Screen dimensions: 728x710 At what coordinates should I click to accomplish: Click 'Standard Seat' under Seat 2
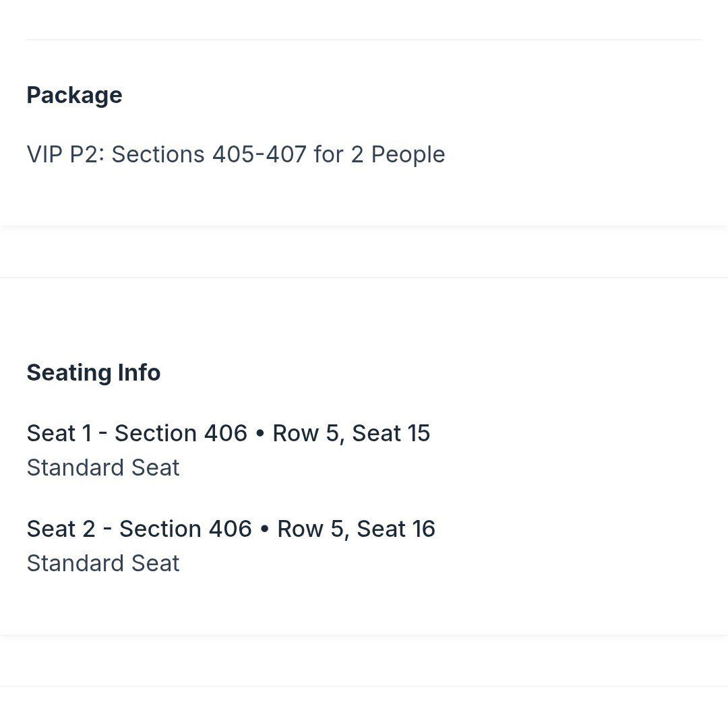[x=103, y=563]
